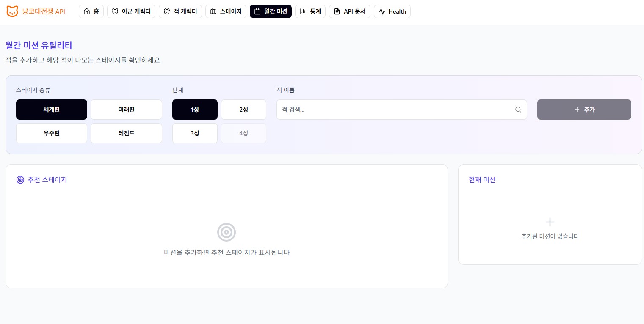Open the 스테이지 tab

click(x=226, y=11)
